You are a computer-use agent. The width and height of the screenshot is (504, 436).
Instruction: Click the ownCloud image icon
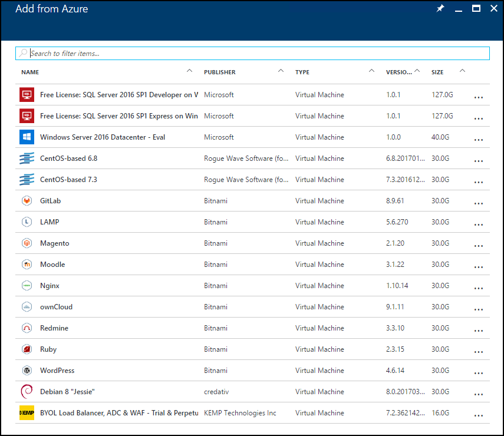(x=25, y=306)
